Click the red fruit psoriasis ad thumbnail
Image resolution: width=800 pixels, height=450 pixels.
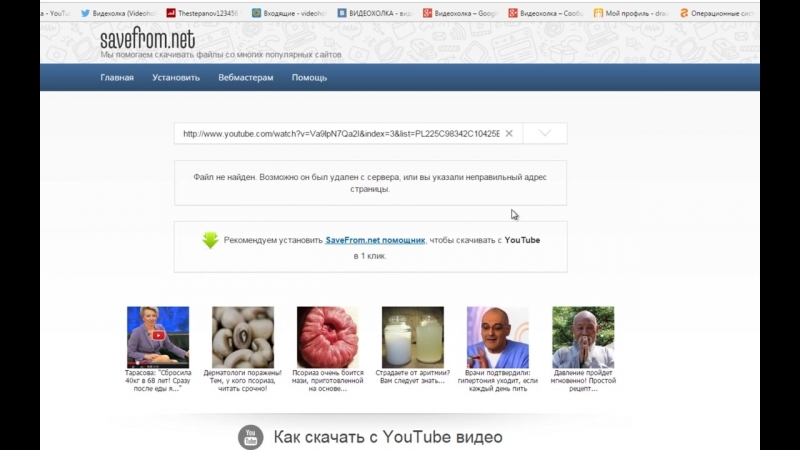tap(328, 337)
